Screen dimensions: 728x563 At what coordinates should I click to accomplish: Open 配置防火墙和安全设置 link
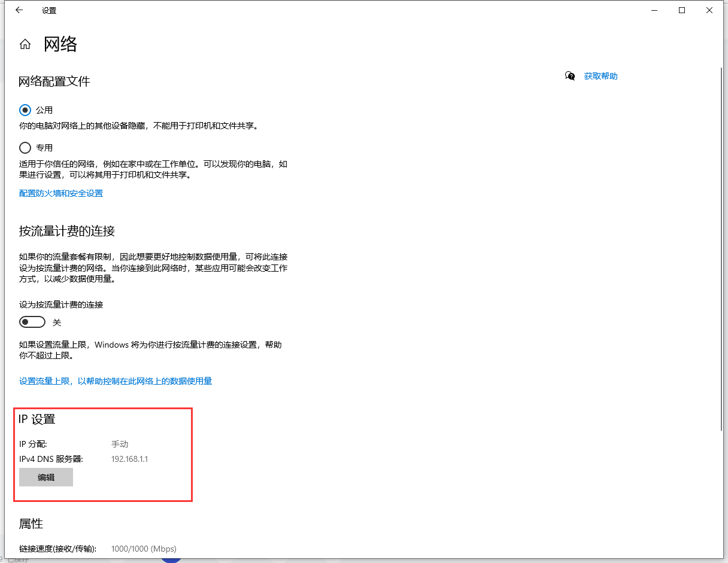61,193
